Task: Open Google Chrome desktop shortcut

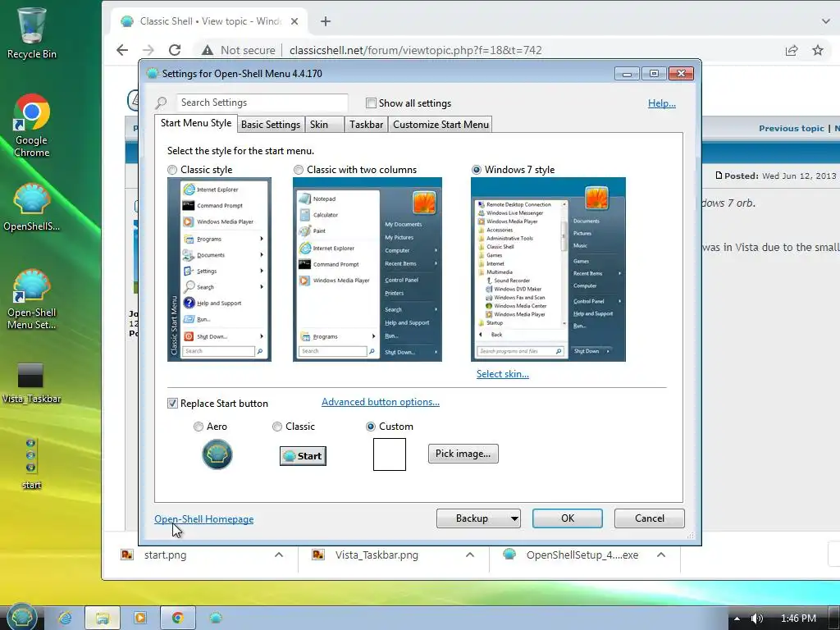Action: [32, 126]
